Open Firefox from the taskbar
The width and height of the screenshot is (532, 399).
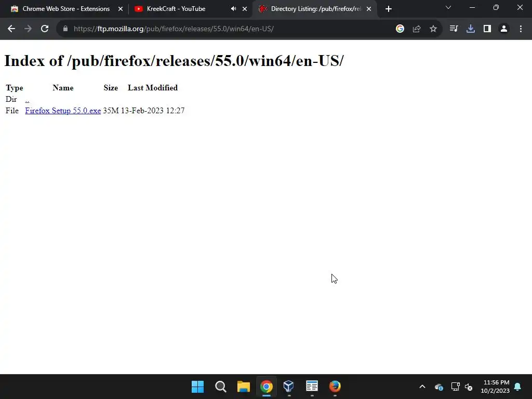335,387
